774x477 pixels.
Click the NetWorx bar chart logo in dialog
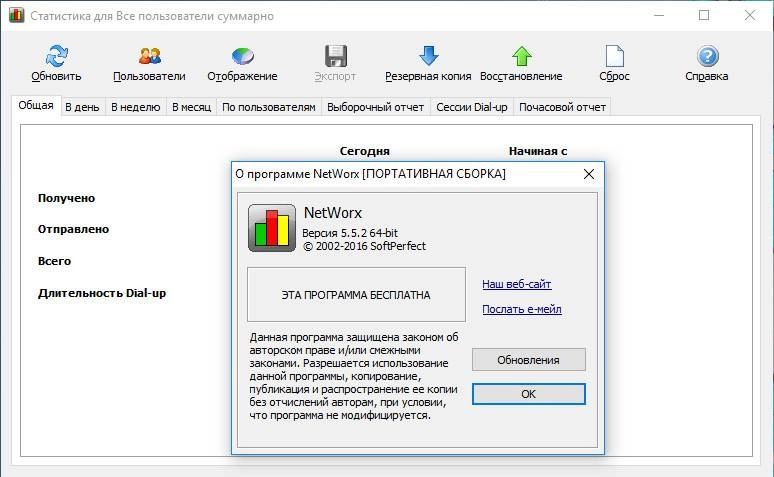(272, 228)
